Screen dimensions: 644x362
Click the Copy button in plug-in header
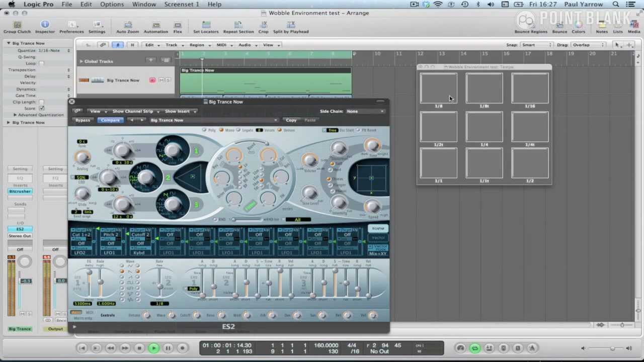pos(291,120)
